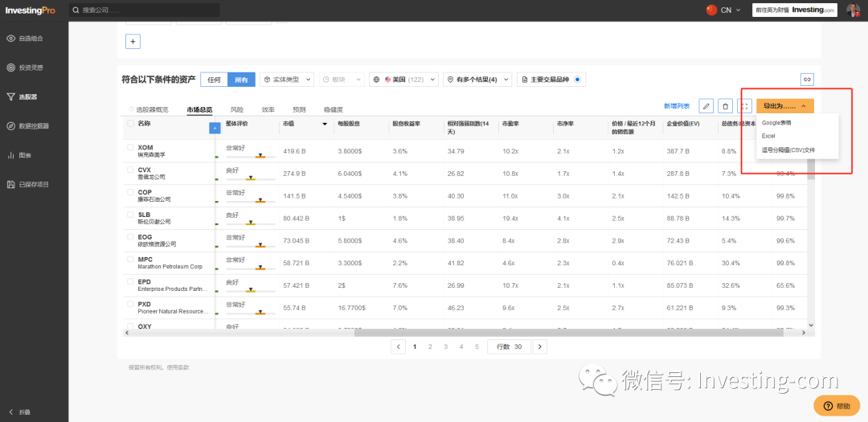The width and height of the screenshot is (868, 422).
Task: Click the InvestingPro logo
Action: 31,10
